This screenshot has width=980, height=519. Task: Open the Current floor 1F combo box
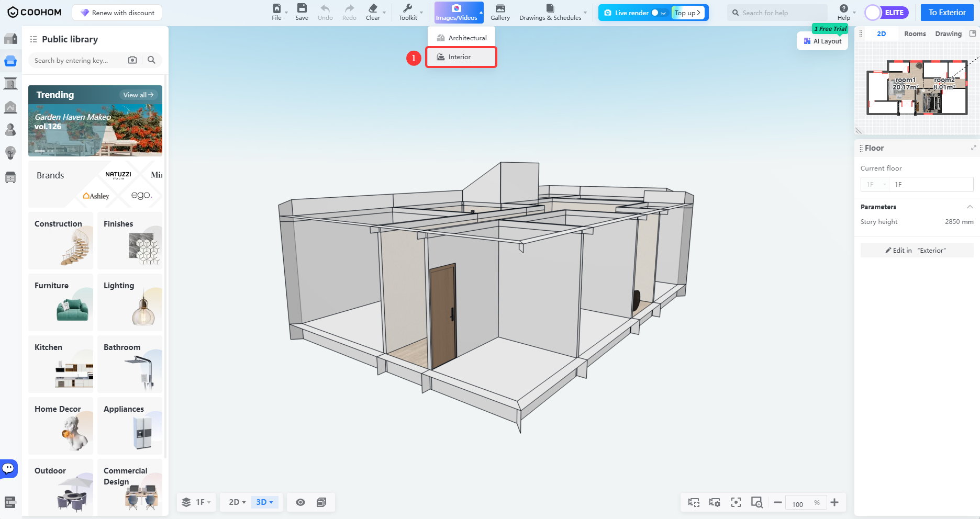[875, 185]
